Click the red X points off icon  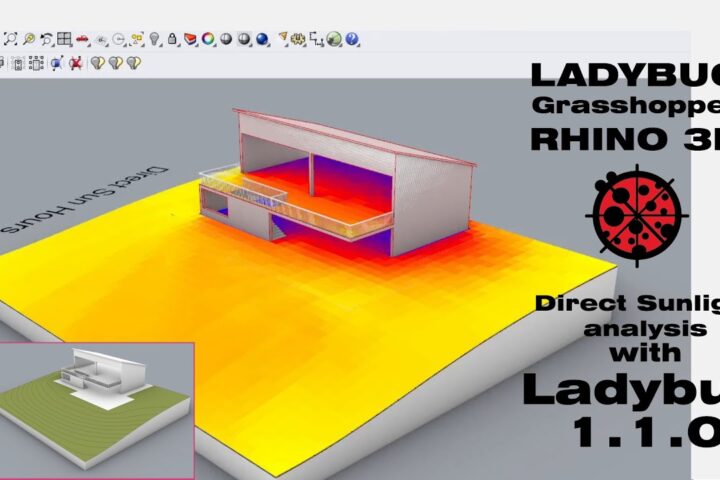click(x=76, y=63)
